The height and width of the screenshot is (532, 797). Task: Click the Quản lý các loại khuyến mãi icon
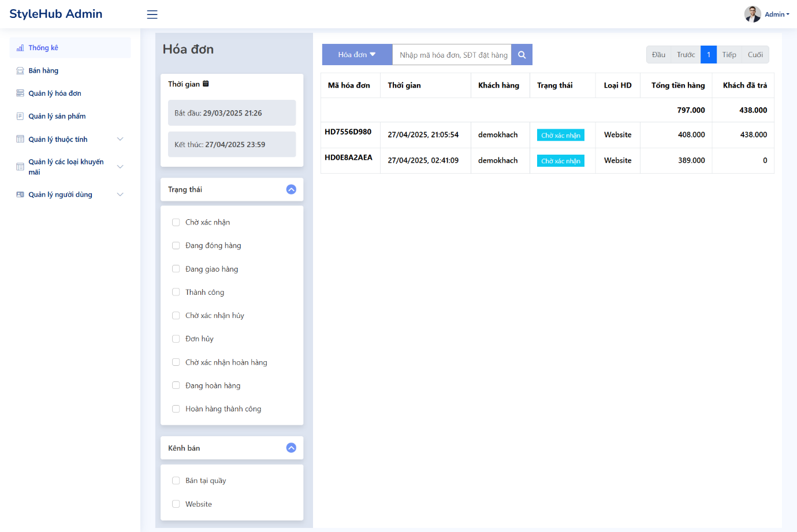(20, 167)
